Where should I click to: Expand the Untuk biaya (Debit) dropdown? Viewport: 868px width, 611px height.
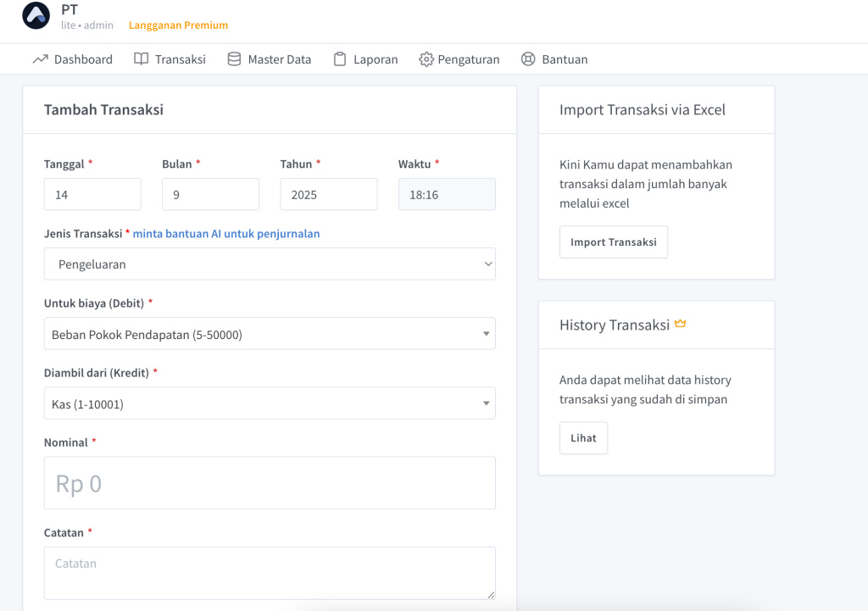[270, 334]
